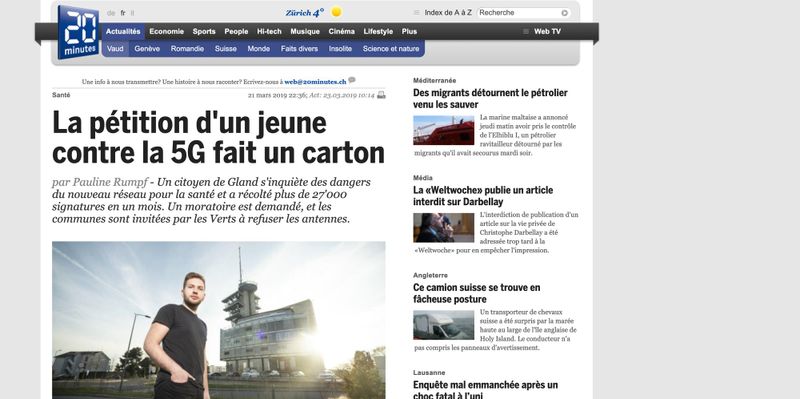The image size is (800, 399).
Task: Click the main article photo of young man
Action: point(218,320)
